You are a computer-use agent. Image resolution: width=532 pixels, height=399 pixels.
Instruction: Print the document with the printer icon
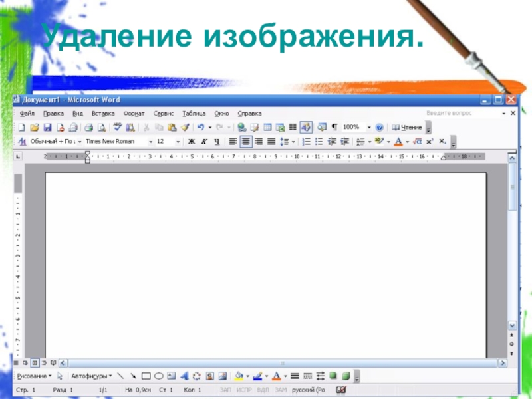(x=88, y=128)
